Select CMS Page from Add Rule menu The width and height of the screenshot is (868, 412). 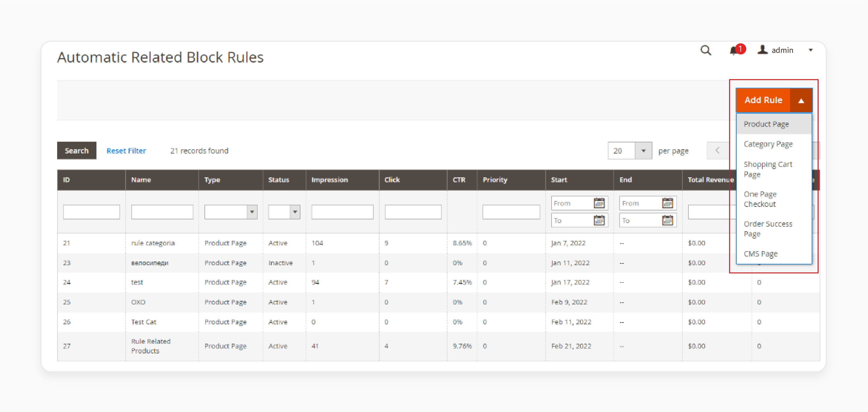tap(761, 253)
